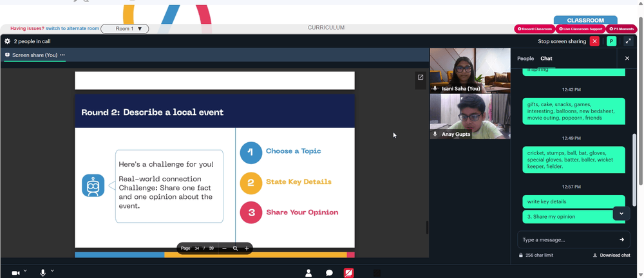Type a message input field
Viewport: 644px width, 278px height.
568,239
